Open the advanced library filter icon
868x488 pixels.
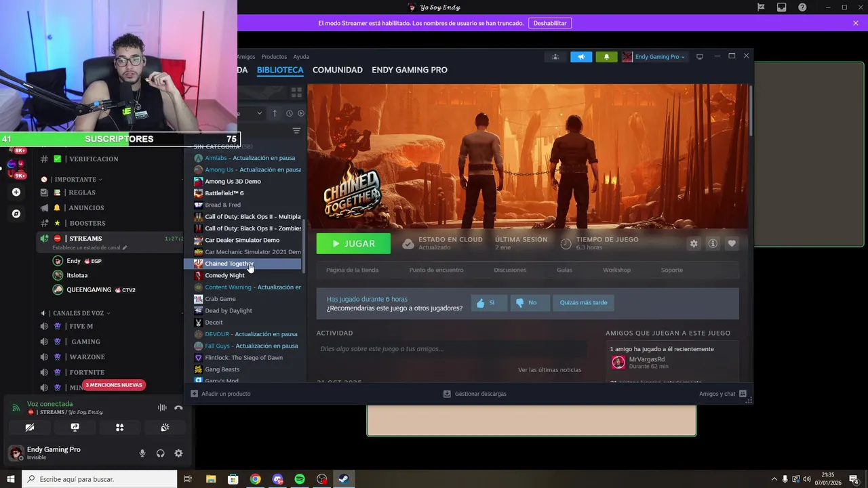pyautogui.click(x=296, y=131)
